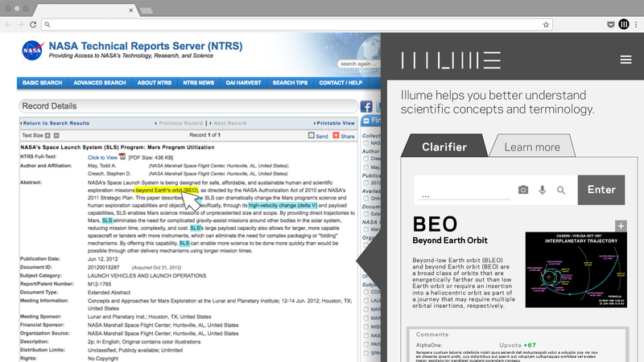Screen dimensions: 644x362
Task: Select the Clarifier tab
Action: point(444,146)
